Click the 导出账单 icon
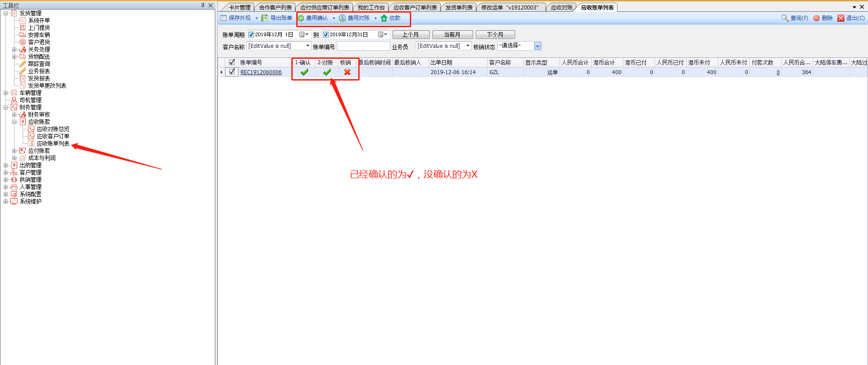The height and width of the screenshot is (365, 868). click(265, 18)
